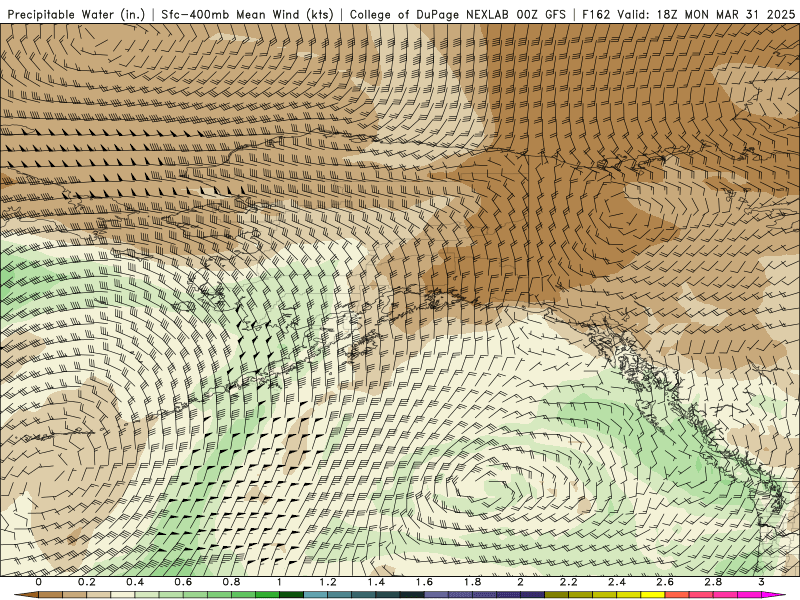Click the colorbar label '2.2'
Viewport: 800px width, 600px height.
tap(569, 582)
